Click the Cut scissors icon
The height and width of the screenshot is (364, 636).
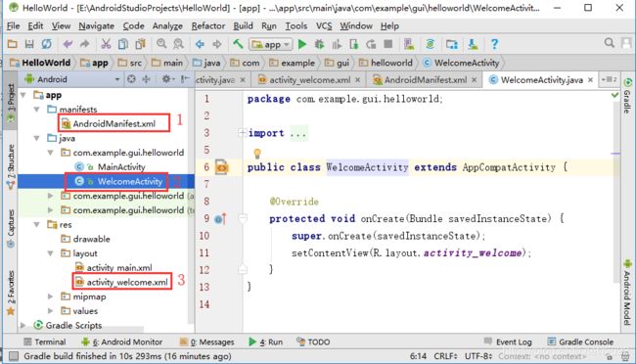coord(106,44)
